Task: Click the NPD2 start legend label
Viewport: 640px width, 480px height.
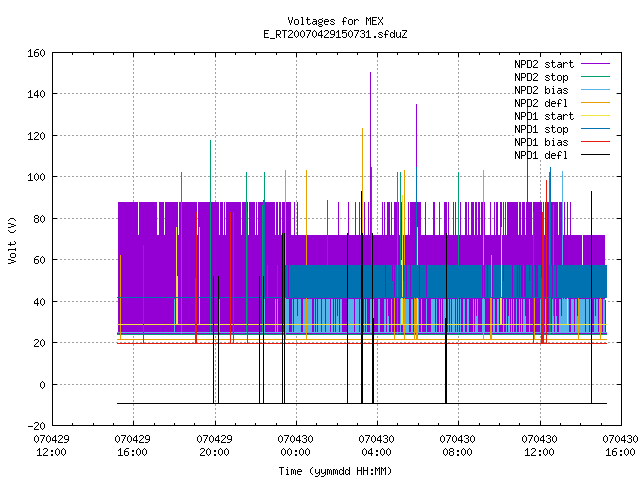Action: (x=544, y=64)
